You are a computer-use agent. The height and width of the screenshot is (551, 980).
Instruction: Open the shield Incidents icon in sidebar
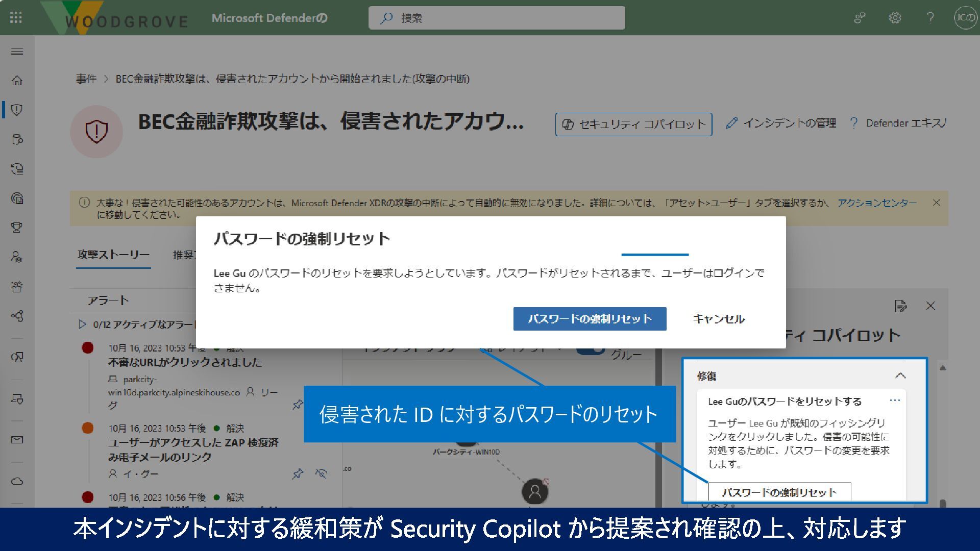click(17, 110)
